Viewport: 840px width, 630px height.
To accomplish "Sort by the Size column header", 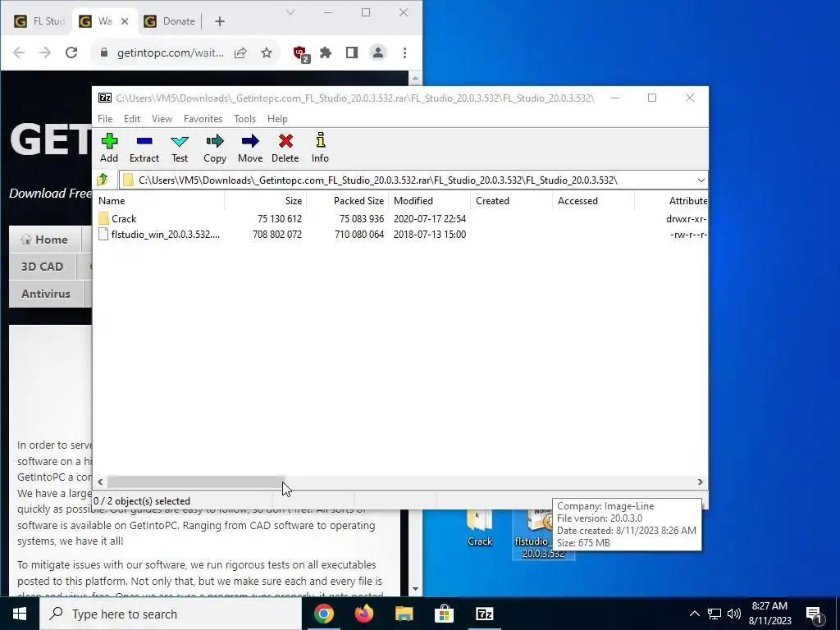I will click(265, 201).
